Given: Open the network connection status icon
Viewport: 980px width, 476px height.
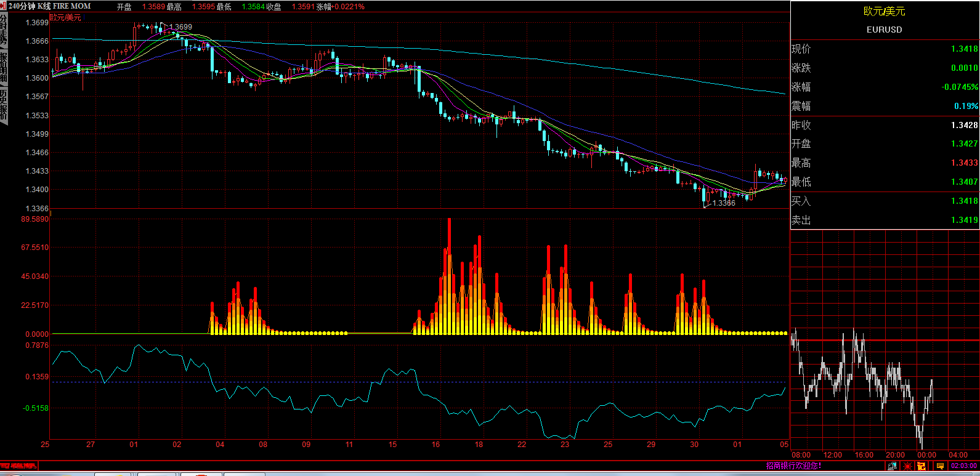Looking at the screenshot, I should 893,466.
